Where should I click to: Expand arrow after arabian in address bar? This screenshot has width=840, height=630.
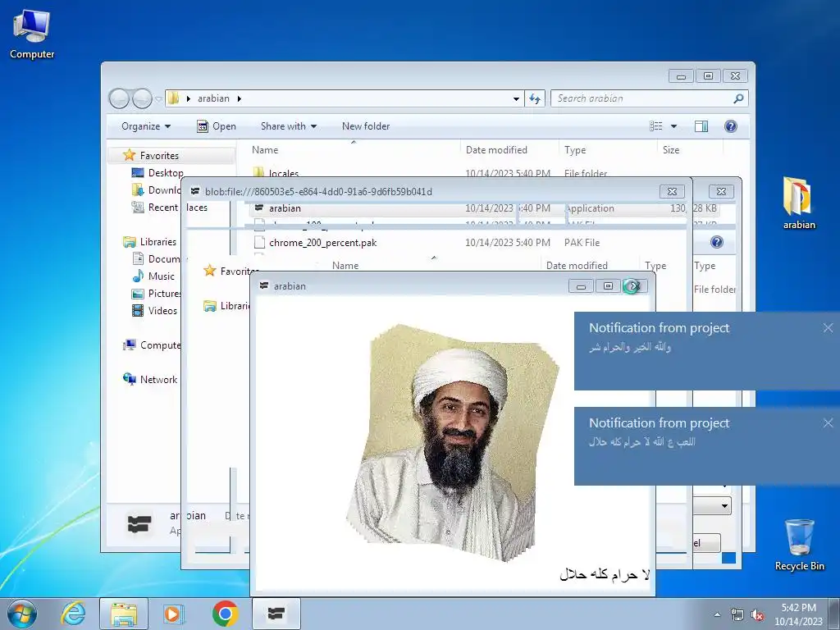tap(239, 98)
